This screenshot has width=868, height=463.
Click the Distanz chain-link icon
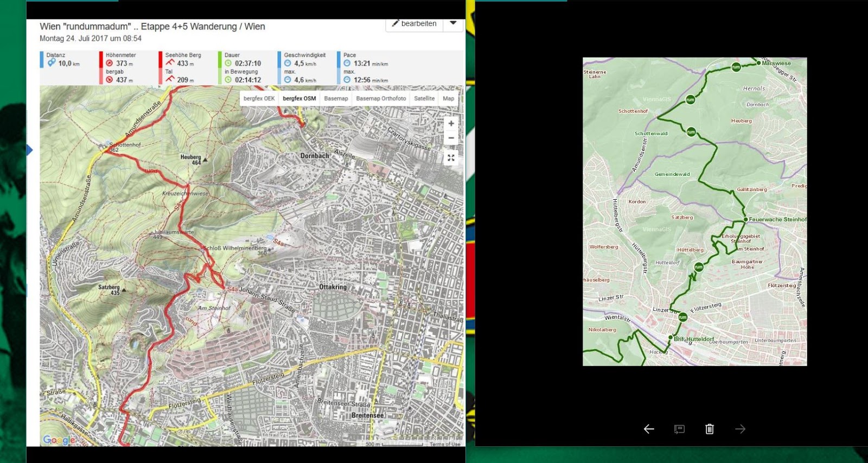(52, 63)
